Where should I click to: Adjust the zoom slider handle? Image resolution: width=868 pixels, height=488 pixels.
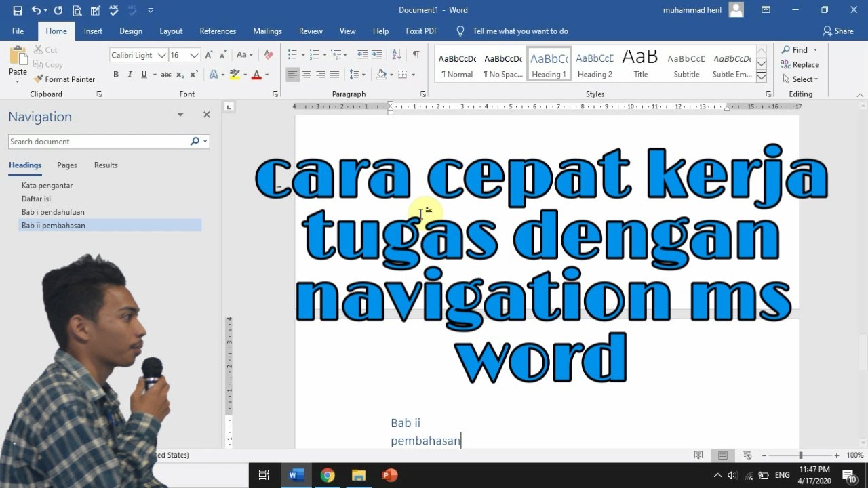click(x=800, y=455)
